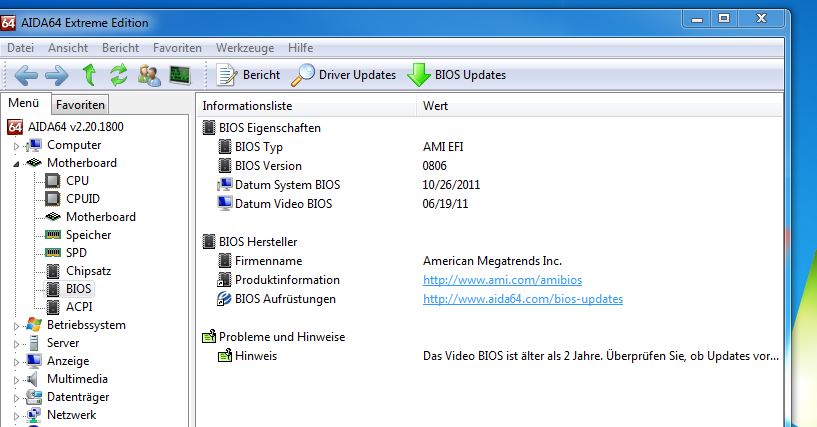Open the Bericht report tool
817x427 pixels.
point(248,75)
